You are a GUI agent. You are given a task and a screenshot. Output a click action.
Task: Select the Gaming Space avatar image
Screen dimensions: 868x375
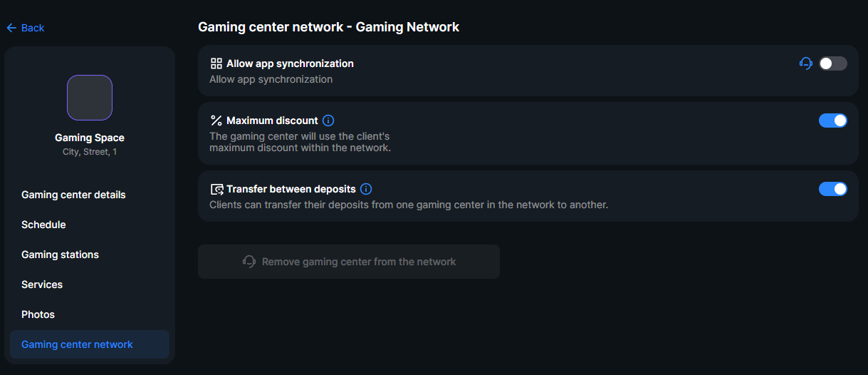coord(90,98)
